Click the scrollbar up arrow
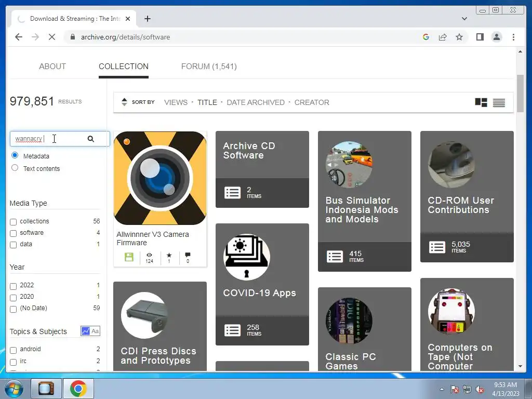The image size is (532, 399). pyautogui.click(x=520, y=51)
